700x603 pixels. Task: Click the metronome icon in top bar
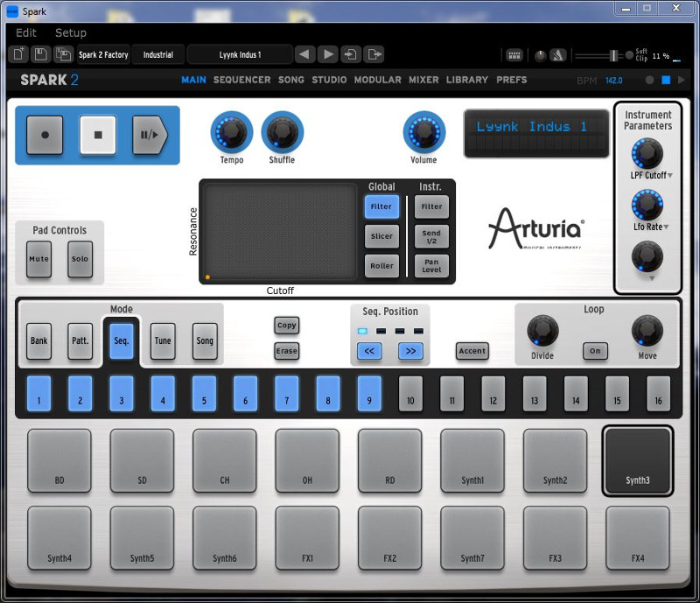(558, 55)
